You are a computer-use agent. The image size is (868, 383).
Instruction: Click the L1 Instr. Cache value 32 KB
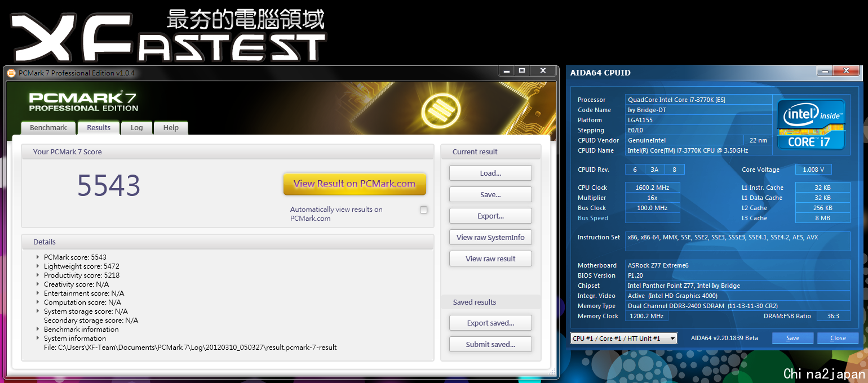tap(822, 188)
